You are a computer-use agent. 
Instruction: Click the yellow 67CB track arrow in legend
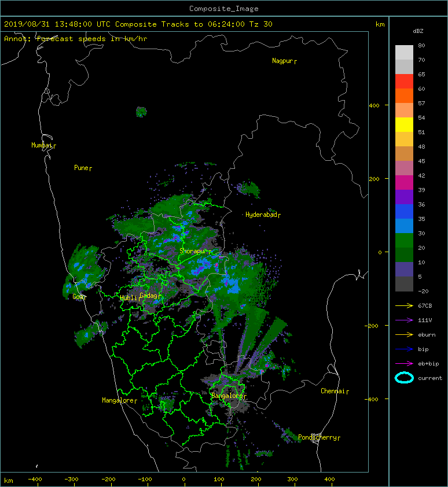click(x=404, y=305)
